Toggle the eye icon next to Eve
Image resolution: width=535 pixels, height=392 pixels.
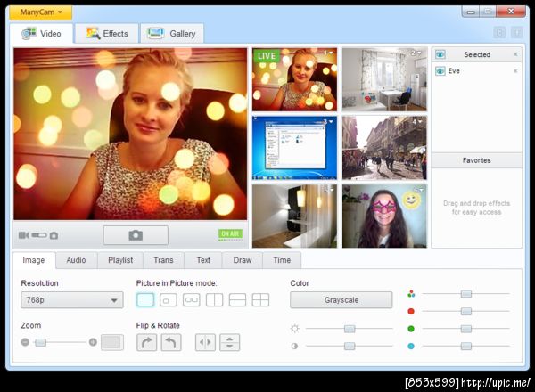[440, 71]
